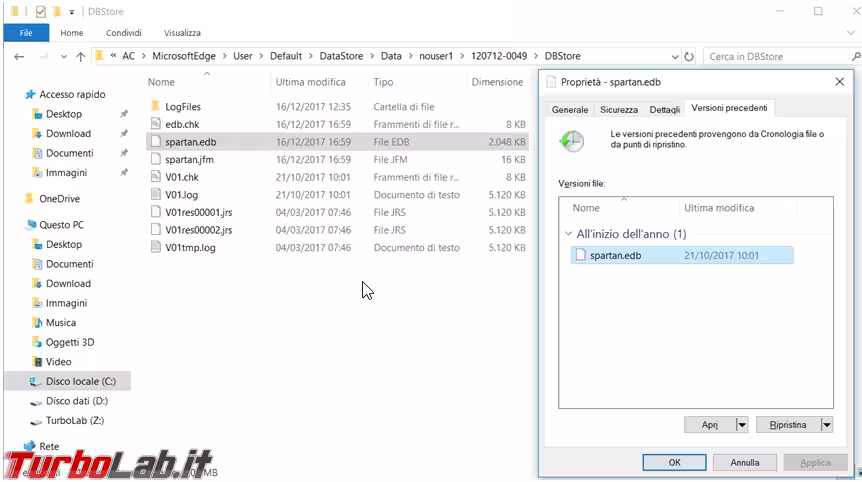Select Oggetti 3D in navigation pane
Screen dimensions: 862x482
coord(69,342)
